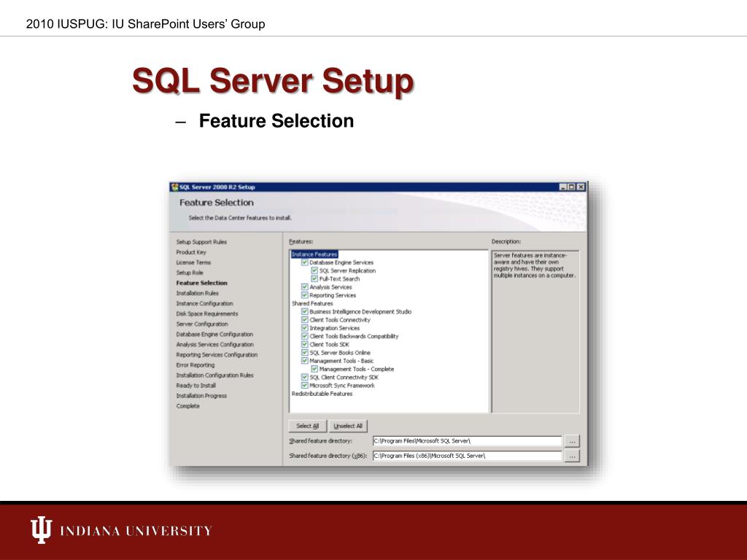Image resolution: width=747 pixels, height=560 pixels.
Task: Open Disk Space Requirements step
Action: point(206,314)
